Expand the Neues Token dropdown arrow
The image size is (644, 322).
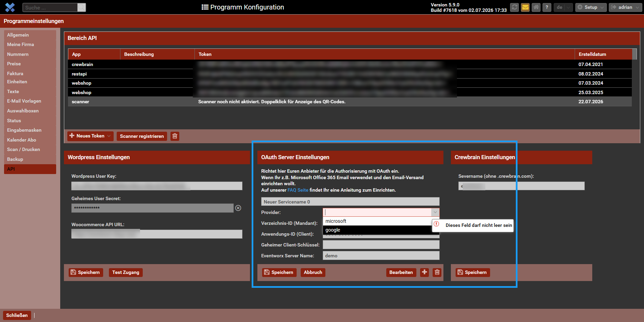click(109, 136)
